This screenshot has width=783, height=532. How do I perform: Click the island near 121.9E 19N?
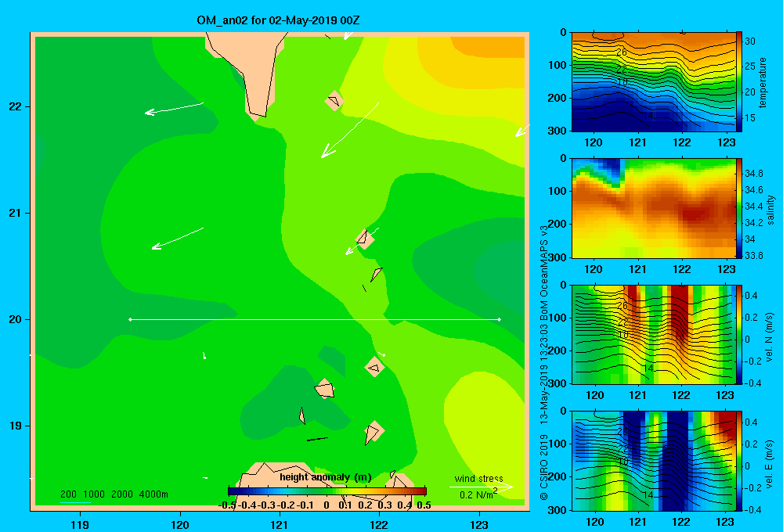(373, 432)
